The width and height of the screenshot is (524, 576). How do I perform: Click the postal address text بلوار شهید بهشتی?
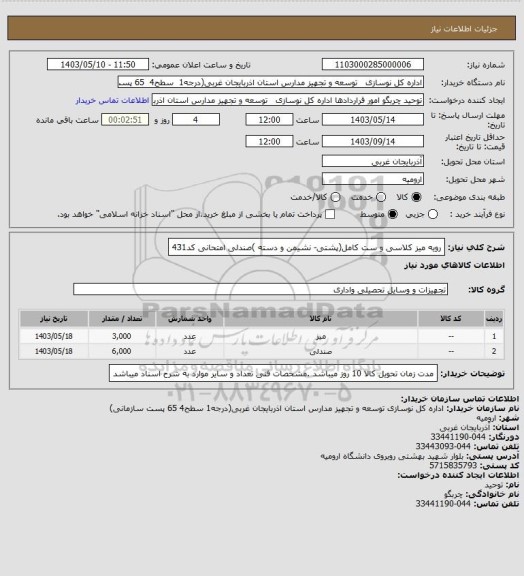(392, 456)
